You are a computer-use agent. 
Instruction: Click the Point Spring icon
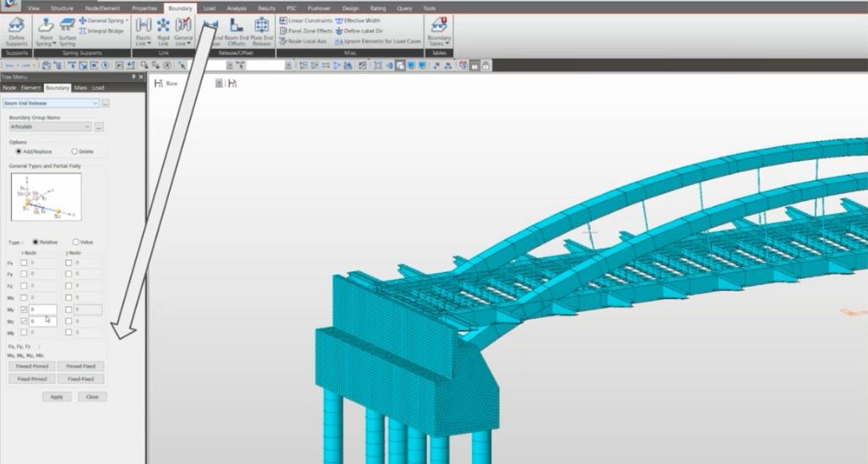coord(46,25)
